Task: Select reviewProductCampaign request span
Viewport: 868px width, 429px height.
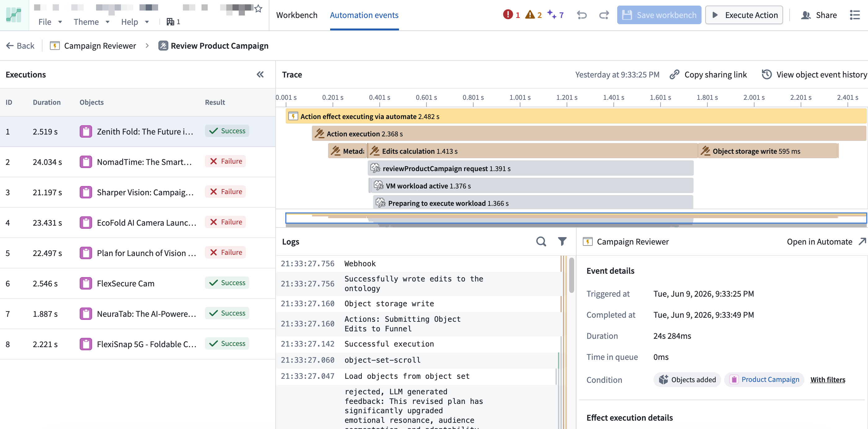Action: (x=531, y=168)
